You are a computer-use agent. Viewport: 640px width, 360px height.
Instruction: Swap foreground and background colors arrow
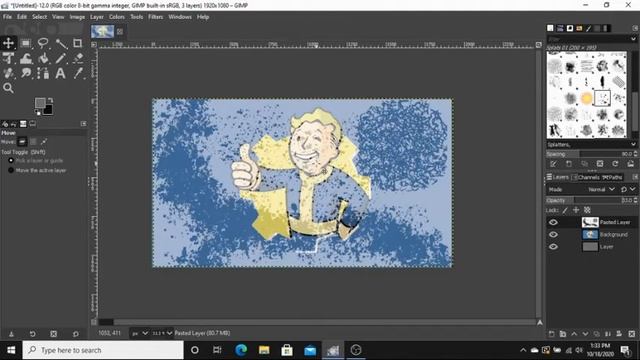(51, 100)
